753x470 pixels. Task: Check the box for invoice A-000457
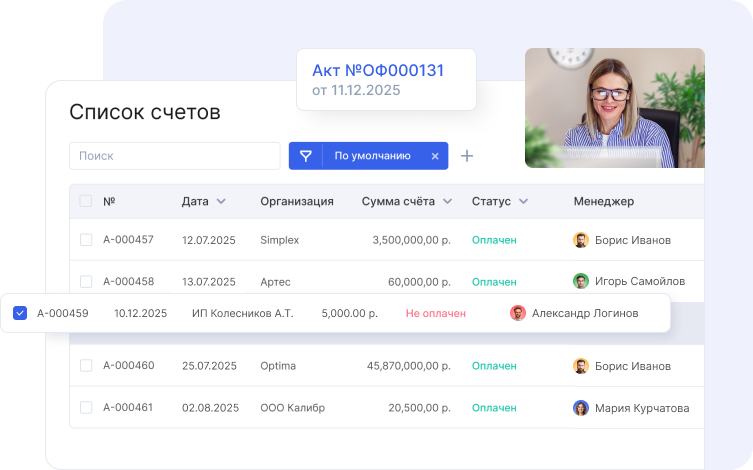coord(86,240)
